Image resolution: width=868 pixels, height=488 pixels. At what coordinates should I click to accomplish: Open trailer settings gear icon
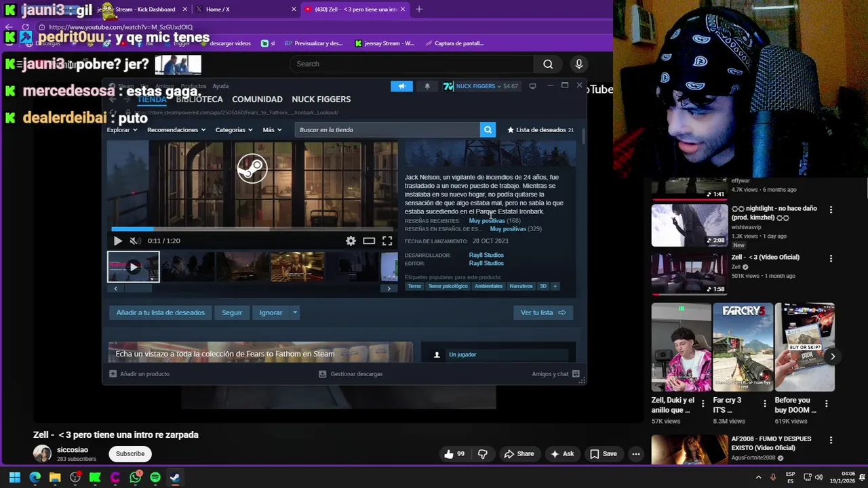(351, 241)
